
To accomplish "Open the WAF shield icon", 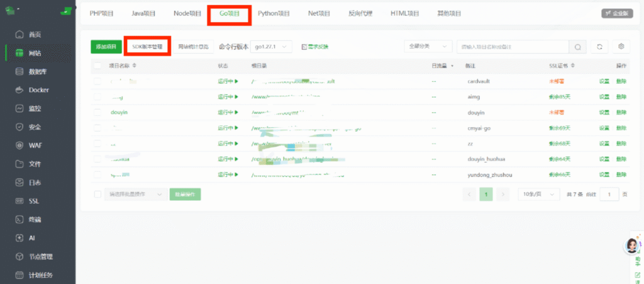I will (19, 145).
